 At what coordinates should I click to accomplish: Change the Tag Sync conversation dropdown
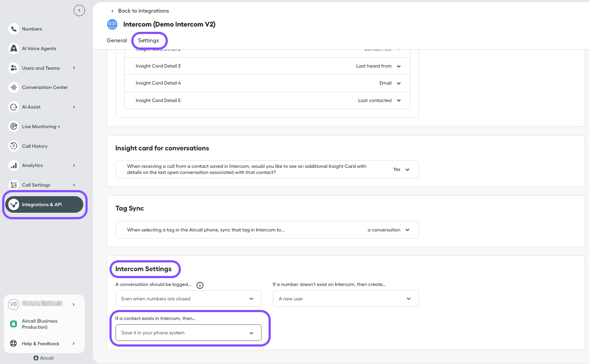(x=388, y=230)
